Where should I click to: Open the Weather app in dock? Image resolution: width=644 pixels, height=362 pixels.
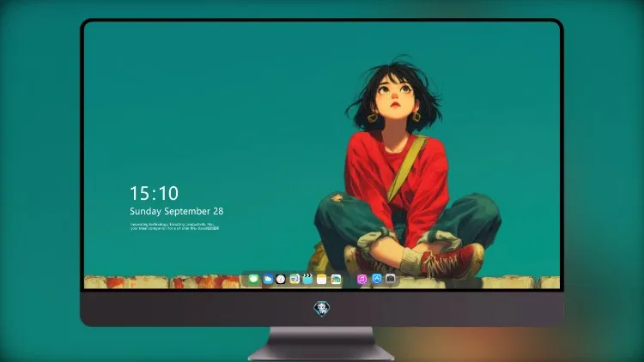(x=268, y=280)
